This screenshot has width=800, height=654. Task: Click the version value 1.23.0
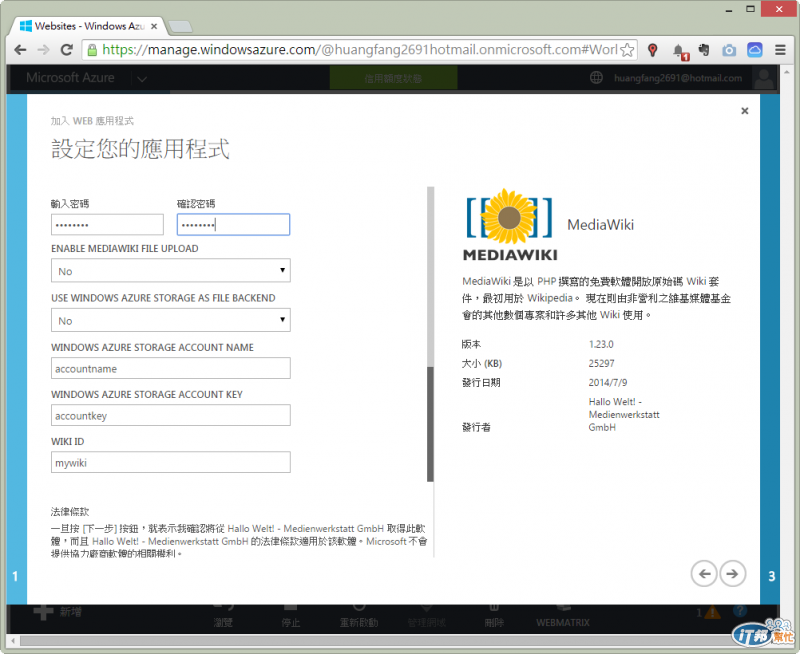coord(601,344)
